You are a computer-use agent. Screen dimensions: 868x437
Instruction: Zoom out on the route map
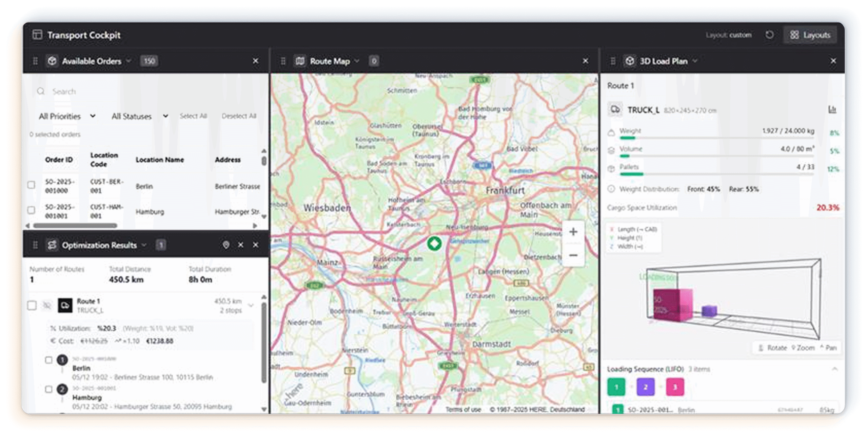pyautogui.click(x=573, y=255)
